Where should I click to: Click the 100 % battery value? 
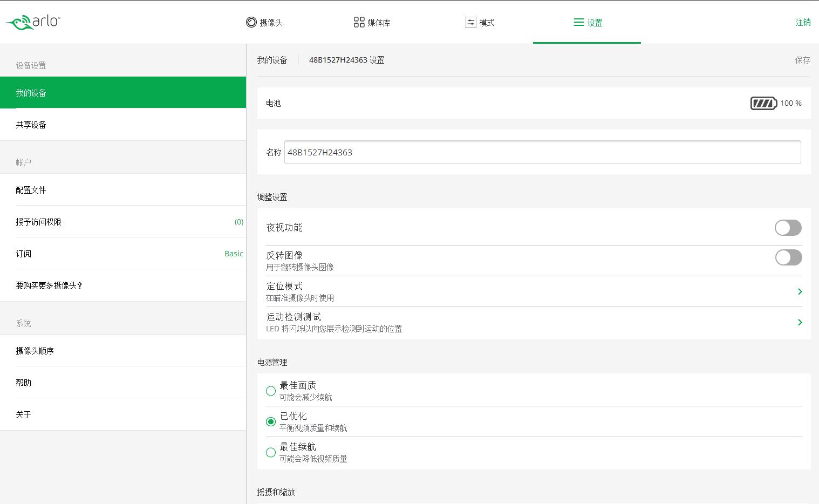click(x=791, y=103)
